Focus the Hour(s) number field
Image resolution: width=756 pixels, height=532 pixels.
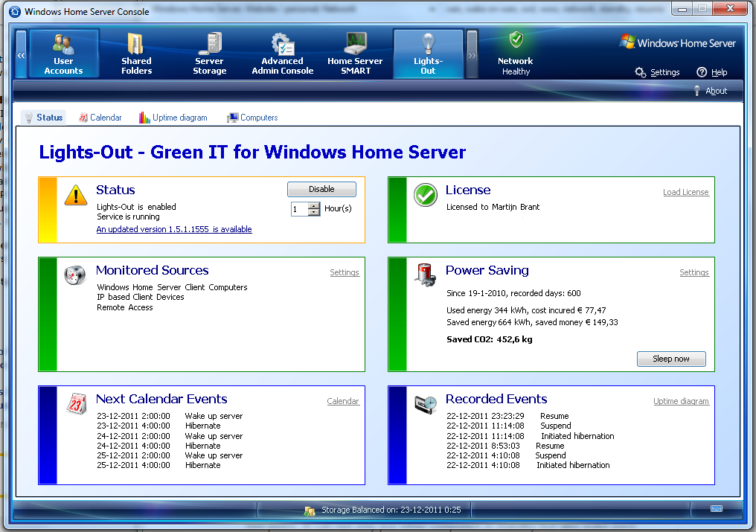299,209
